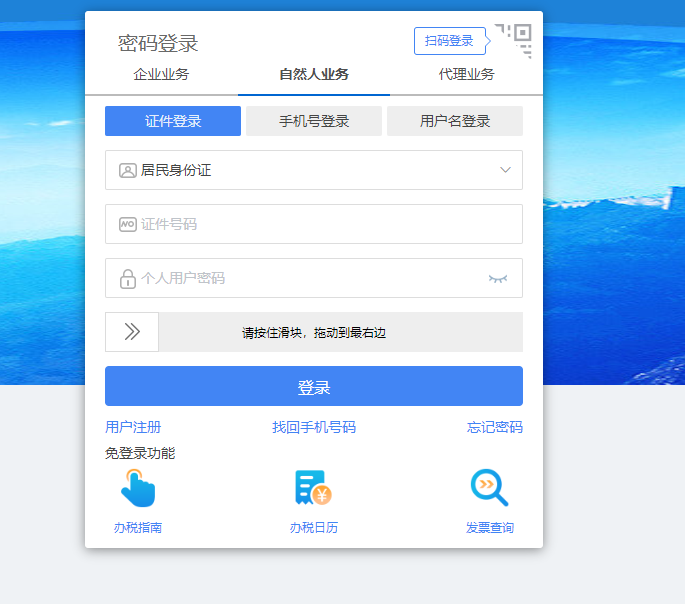Switch to the 企业业务 tab
Image resolution: width=685 pixels, height=604 pixels.
click(161, 74)
